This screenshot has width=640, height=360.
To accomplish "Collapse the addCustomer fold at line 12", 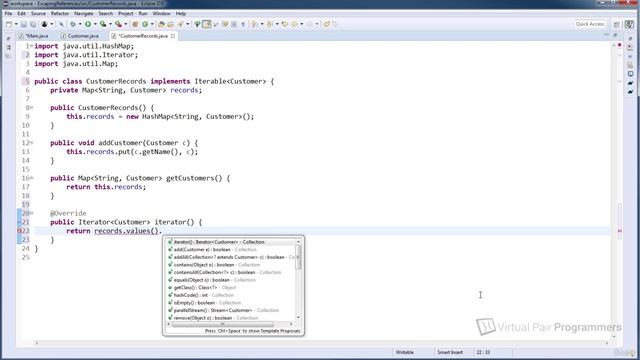I will [31, 143].
